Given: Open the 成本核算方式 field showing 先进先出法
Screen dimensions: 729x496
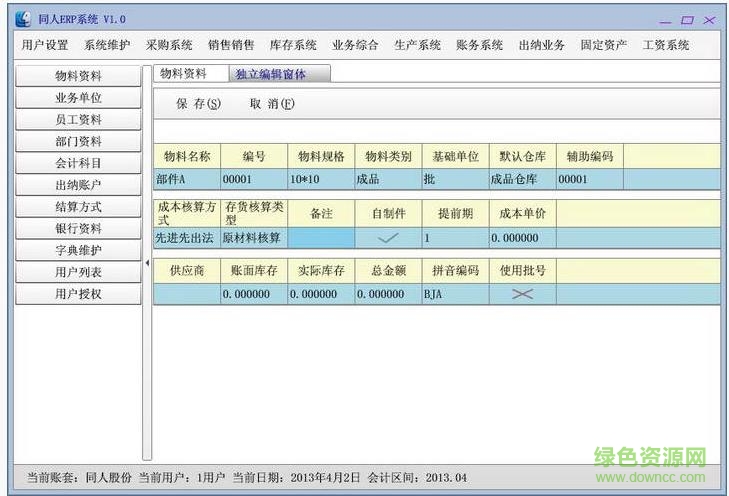Looking at the screenshot, I should click(x=187, y=238).
